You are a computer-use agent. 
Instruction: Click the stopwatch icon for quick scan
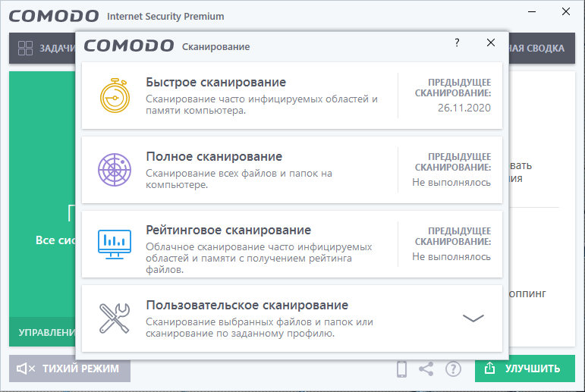point(115,96)
